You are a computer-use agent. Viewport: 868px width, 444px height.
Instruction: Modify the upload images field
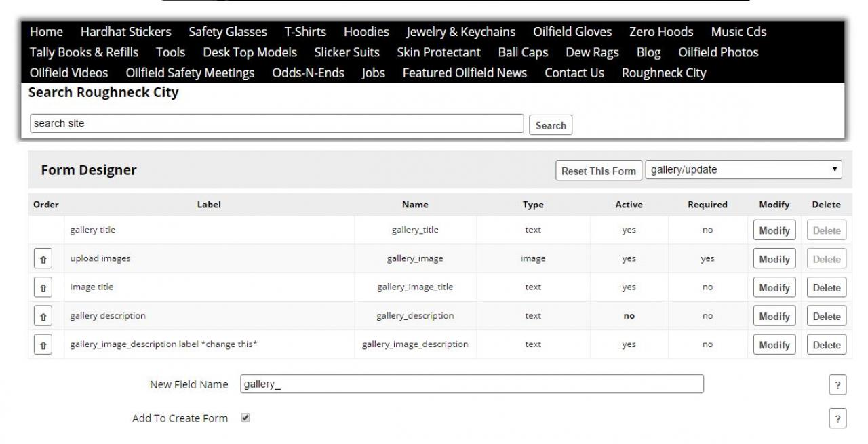click(x=774, y=259)
